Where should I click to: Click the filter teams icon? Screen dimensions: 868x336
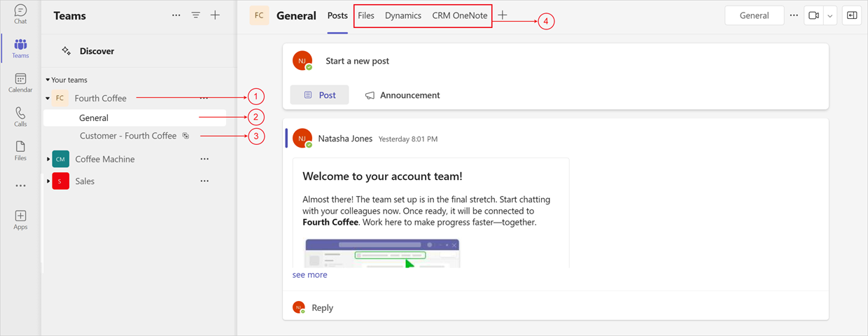196,15
